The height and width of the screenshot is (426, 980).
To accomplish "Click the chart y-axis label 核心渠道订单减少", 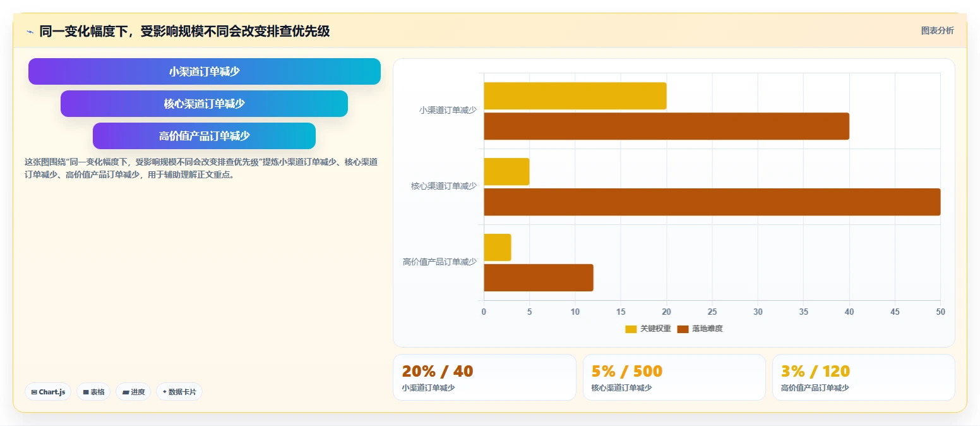I will 444,186.
